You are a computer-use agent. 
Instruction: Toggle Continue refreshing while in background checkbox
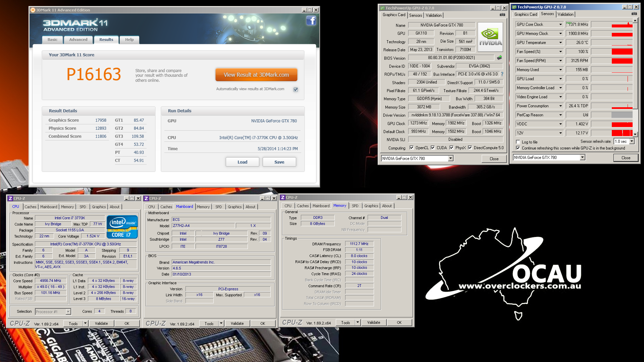coord(518,148)
